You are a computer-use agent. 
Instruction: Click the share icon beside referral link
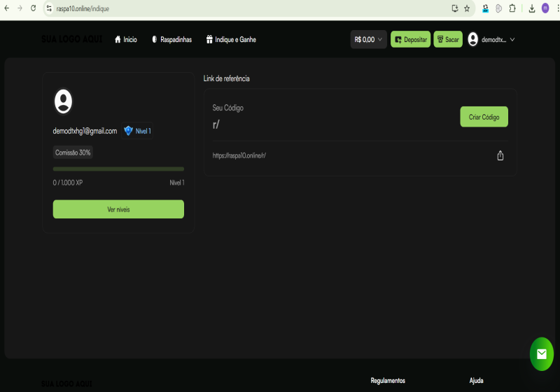pos(500,155)
